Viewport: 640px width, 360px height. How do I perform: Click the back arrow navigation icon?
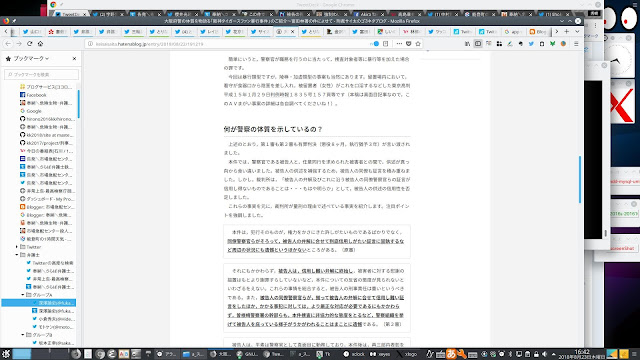pyautogui.click(x=8, y=44)
